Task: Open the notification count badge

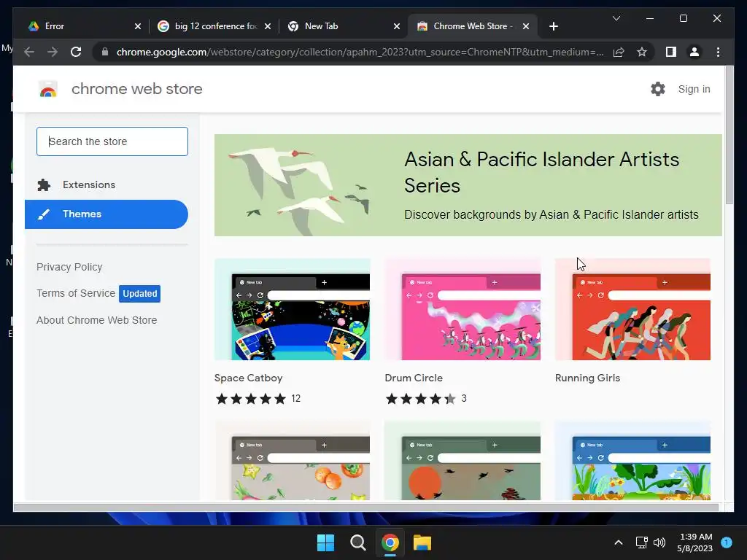Action: [727, 542]
